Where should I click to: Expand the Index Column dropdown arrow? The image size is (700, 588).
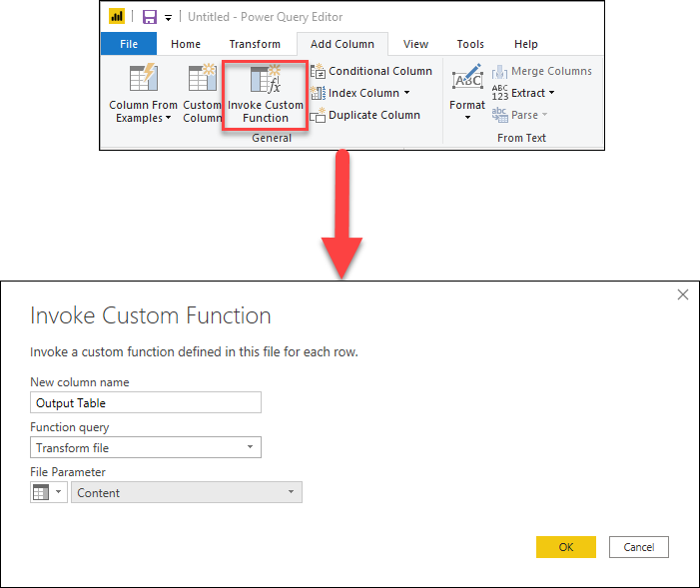pyautogui.click(x=406, y=93)
